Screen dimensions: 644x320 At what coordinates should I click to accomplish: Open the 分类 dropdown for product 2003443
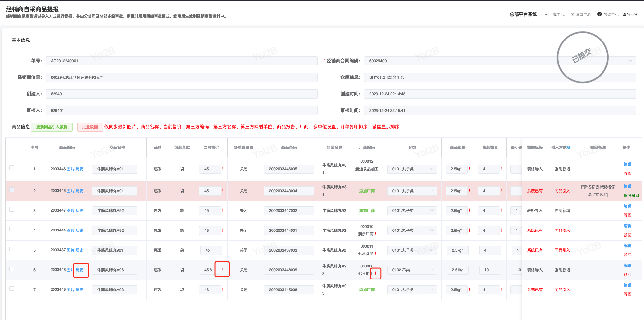pyautogui.click(x=412, y=191)
